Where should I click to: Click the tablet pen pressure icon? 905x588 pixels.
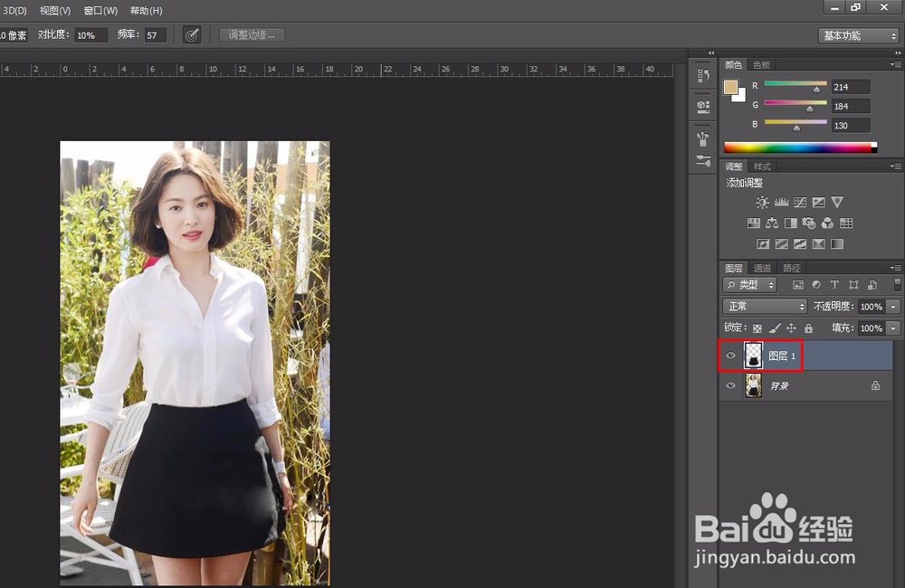point(192,34)
